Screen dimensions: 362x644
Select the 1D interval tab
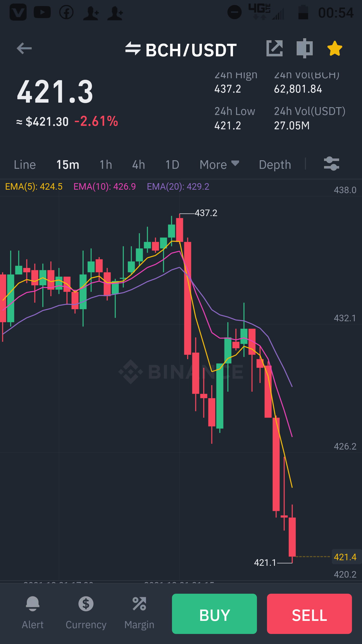(x=172, y=165)
